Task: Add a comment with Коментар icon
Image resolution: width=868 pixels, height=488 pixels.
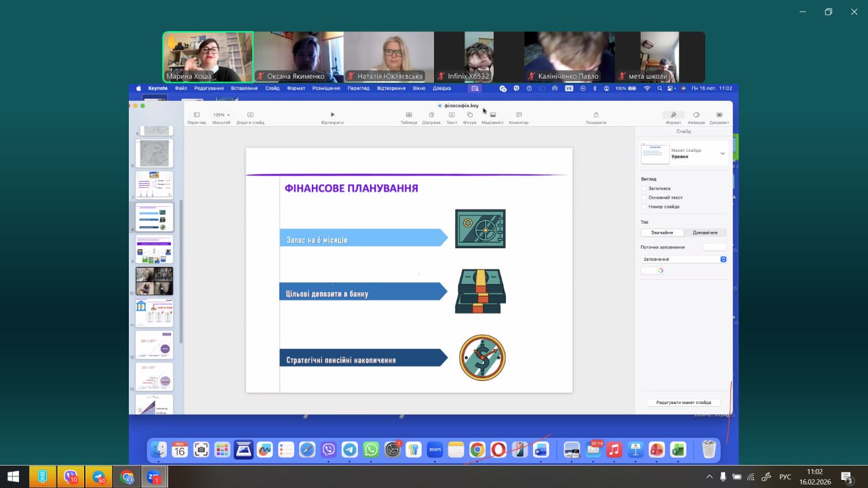Action: tap(518, 115)
